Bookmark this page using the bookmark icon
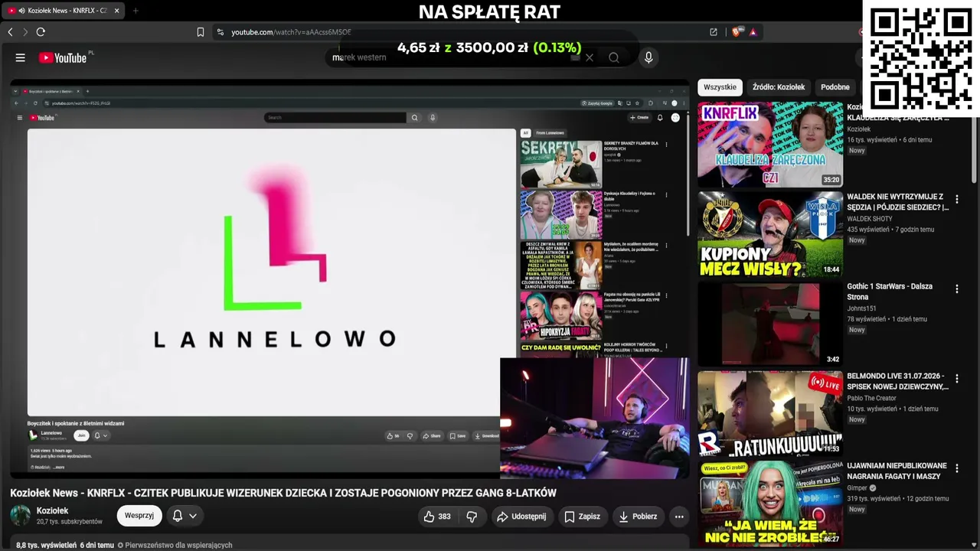The image size is (980, 551). 201,32
